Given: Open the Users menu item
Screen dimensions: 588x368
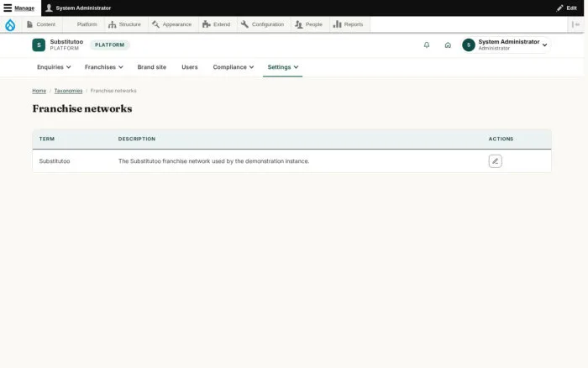Looking at the screenshot, I should [189, 67].
